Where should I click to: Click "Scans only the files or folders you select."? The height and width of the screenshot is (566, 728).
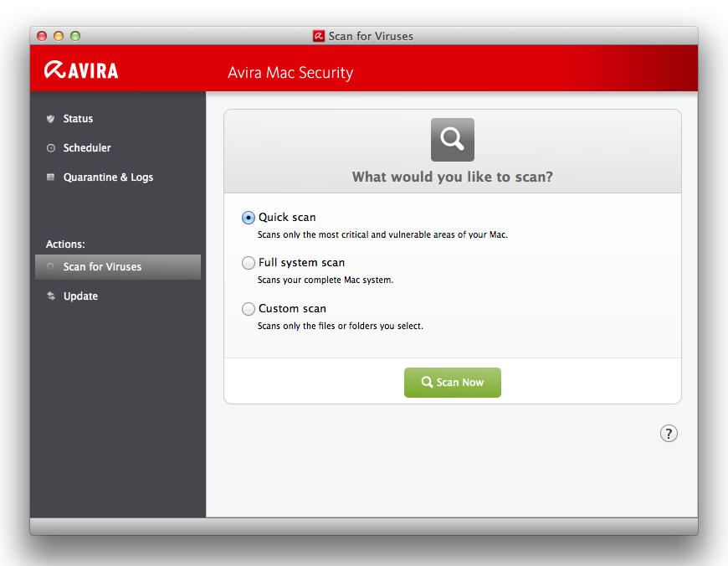[341, 326]
